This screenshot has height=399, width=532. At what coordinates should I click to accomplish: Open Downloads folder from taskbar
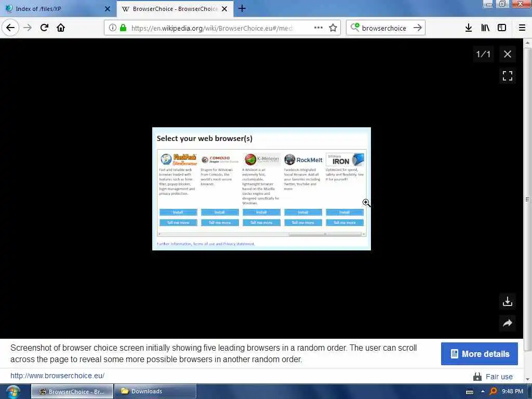click(155, 392)
